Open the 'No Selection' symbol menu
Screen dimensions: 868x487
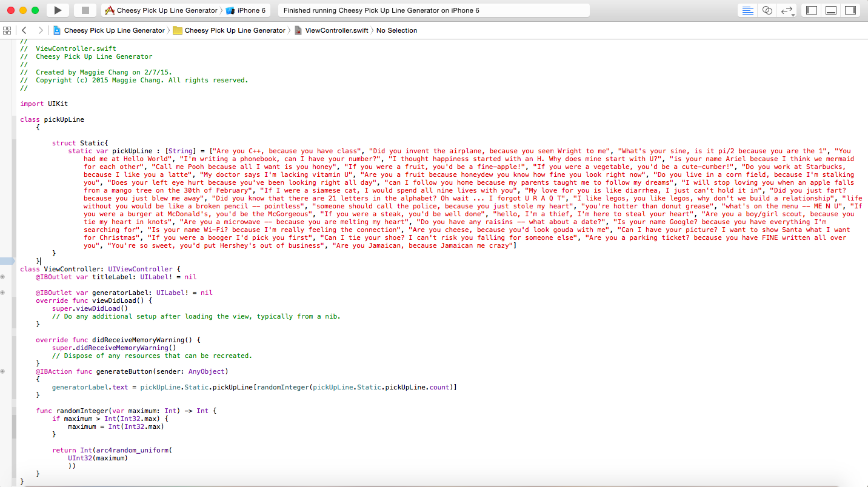[396, 30]
